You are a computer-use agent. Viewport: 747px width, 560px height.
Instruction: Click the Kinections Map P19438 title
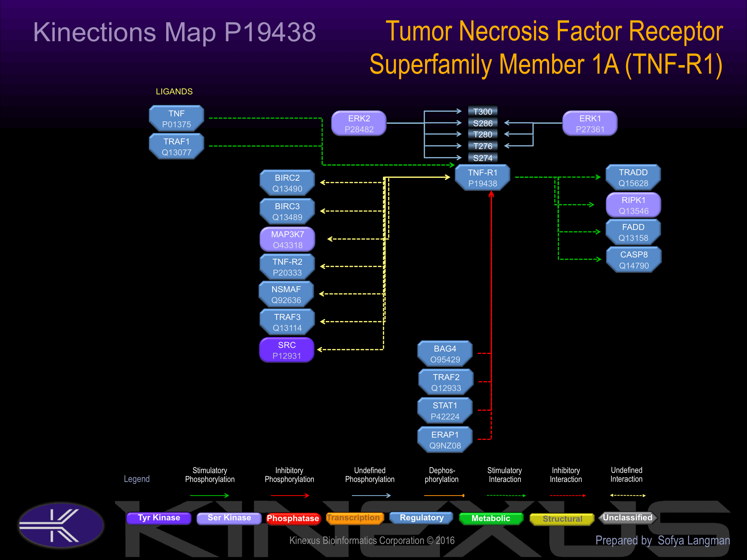click(174, 32)
